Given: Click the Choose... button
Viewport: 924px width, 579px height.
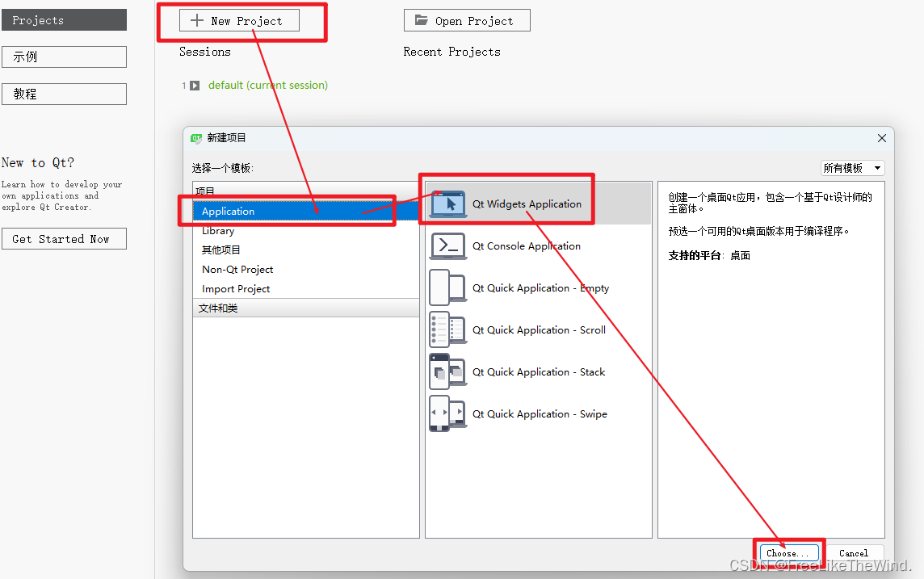Looking at the screenshot, I should (x=789, y=553).
